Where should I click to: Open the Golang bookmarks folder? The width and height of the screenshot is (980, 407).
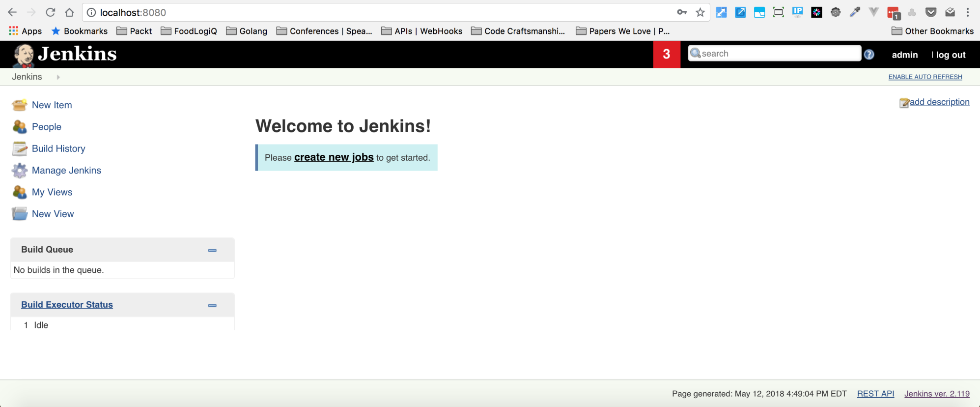coord(247,31)
